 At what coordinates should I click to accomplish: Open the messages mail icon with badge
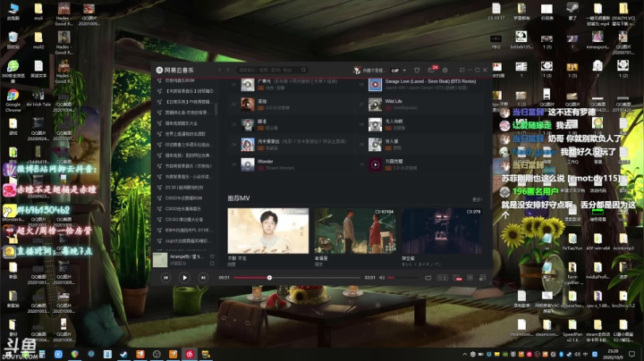click(432, 70)
